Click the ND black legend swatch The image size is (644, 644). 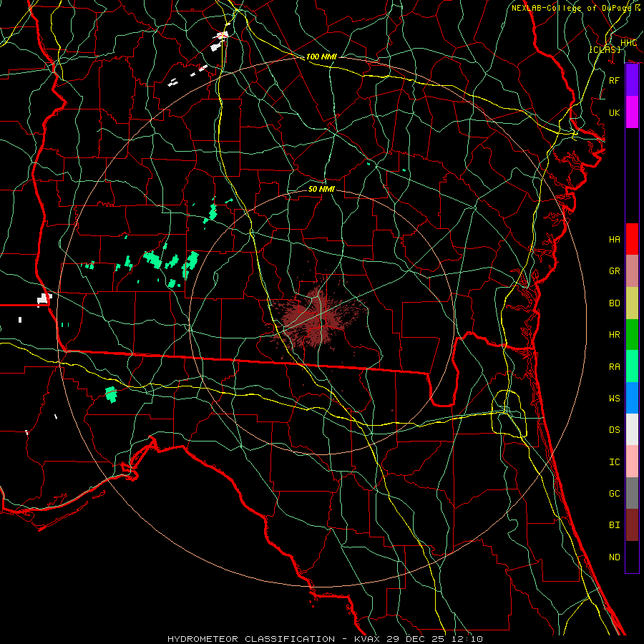pos(632,557)
